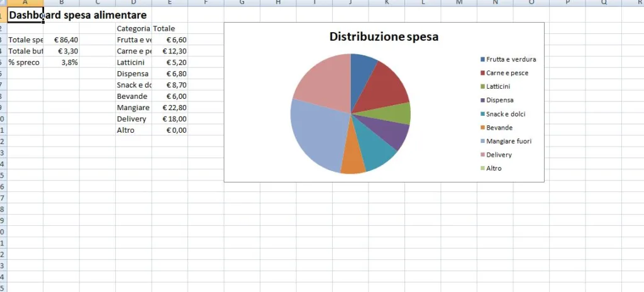The image size is (644, 292).
Task: Select the 3,8% waste percentage cell
Action: 62,62
